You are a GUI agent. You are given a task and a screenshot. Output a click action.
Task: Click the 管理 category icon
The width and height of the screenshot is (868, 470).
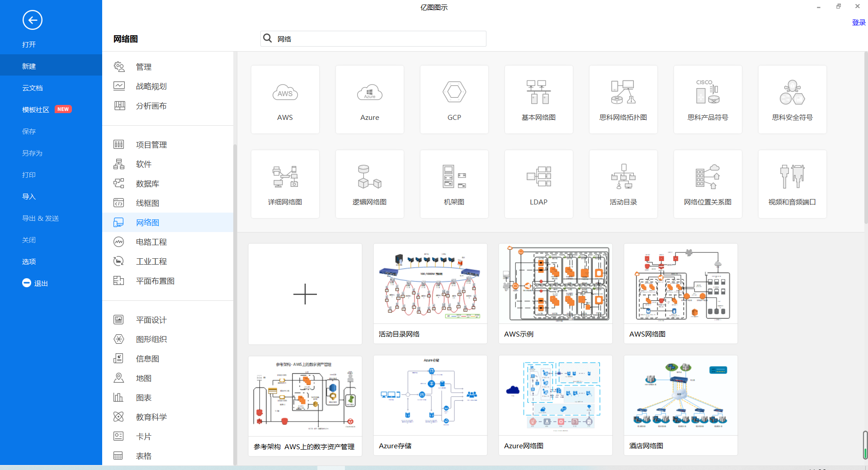119,66
